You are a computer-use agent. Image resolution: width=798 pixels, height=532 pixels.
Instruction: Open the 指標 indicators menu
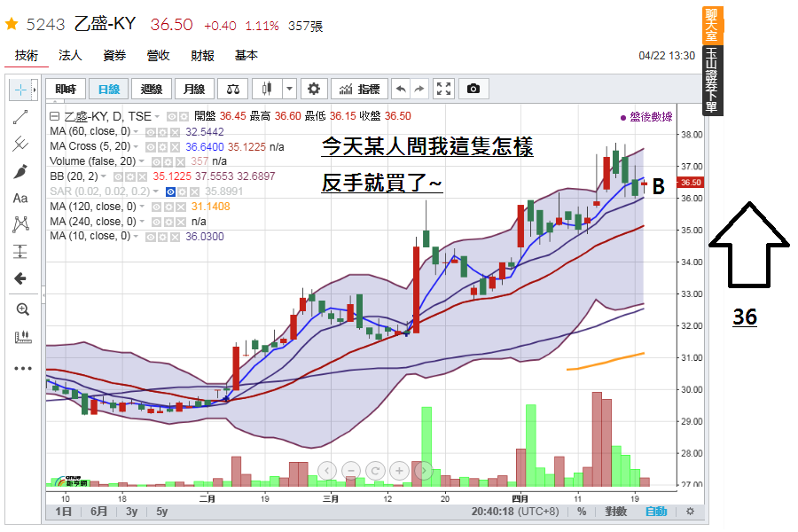359,89
